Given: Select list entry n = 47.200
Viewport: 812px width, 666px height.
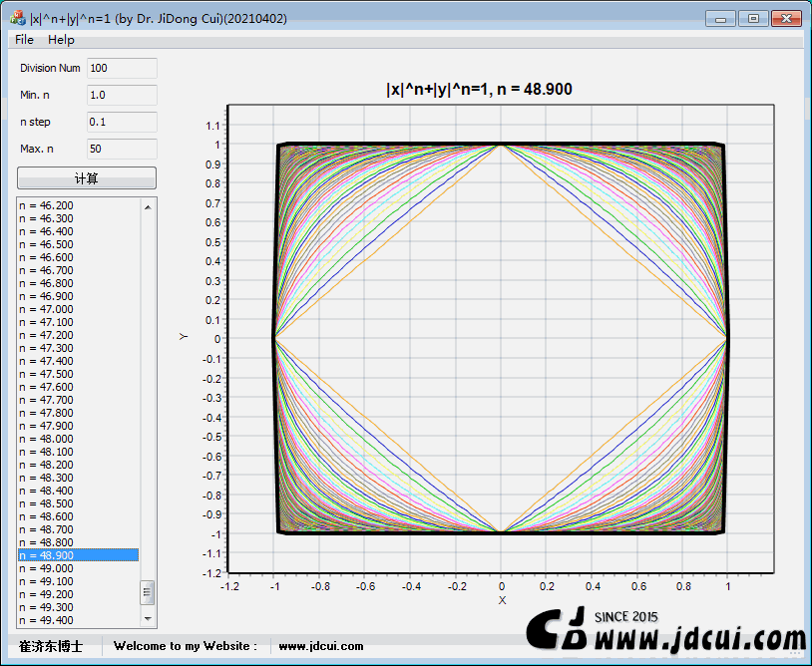Looking at the screenshot, I should pos(78,335).
